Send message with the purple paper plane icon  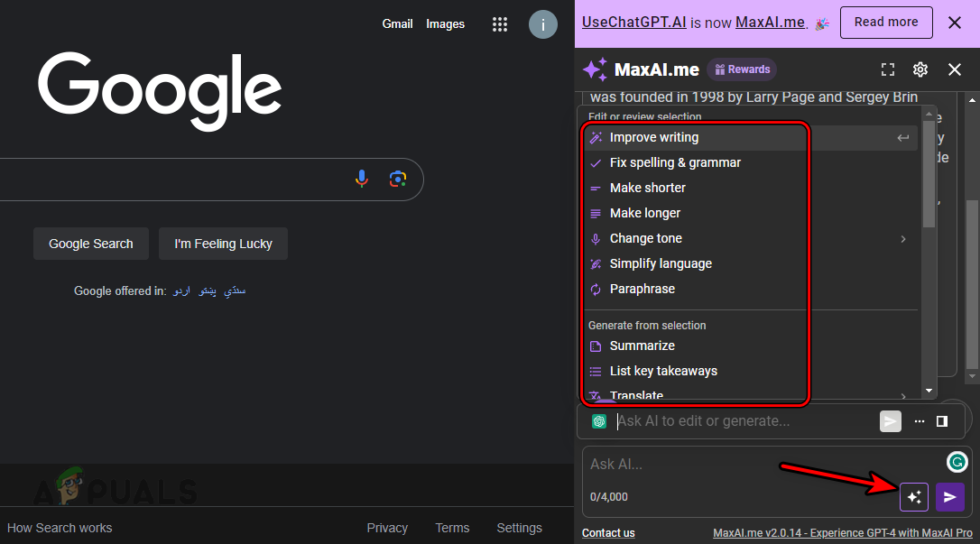pos(950,497)
